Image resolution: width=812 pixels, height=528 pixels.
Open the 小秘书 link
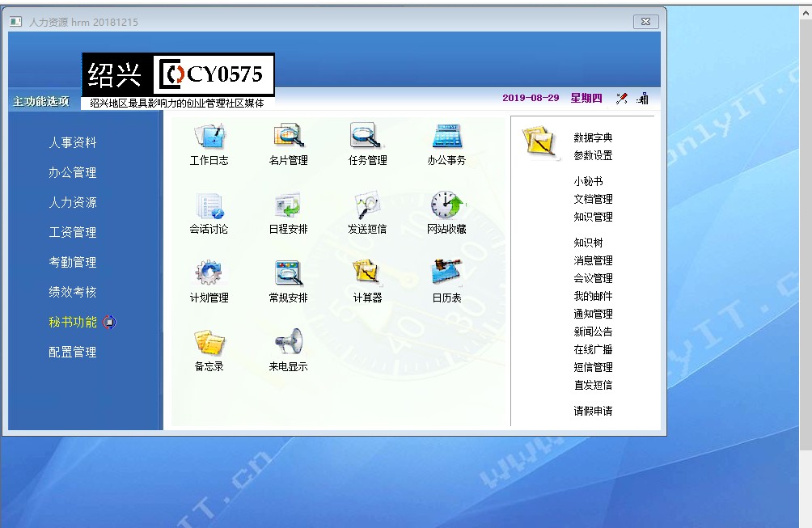click(588, 181)
